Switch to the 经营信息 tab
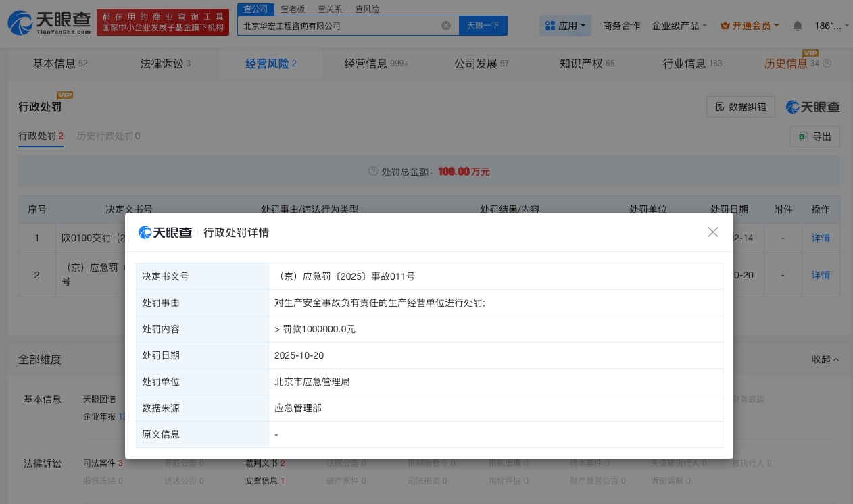853x504 pixels. (x=376, y=64)
